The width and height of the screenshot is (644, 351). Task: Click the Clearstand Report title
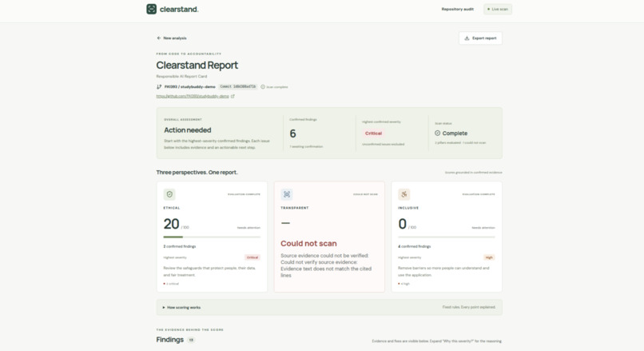tap(197, 65)
